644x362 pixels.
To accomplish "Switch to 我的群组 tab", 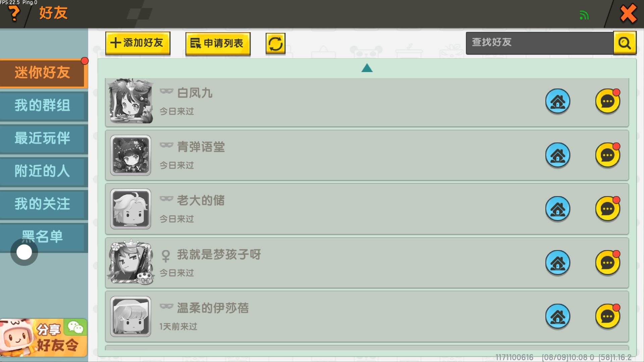I will pyautogui.click(x=43, y=106).
